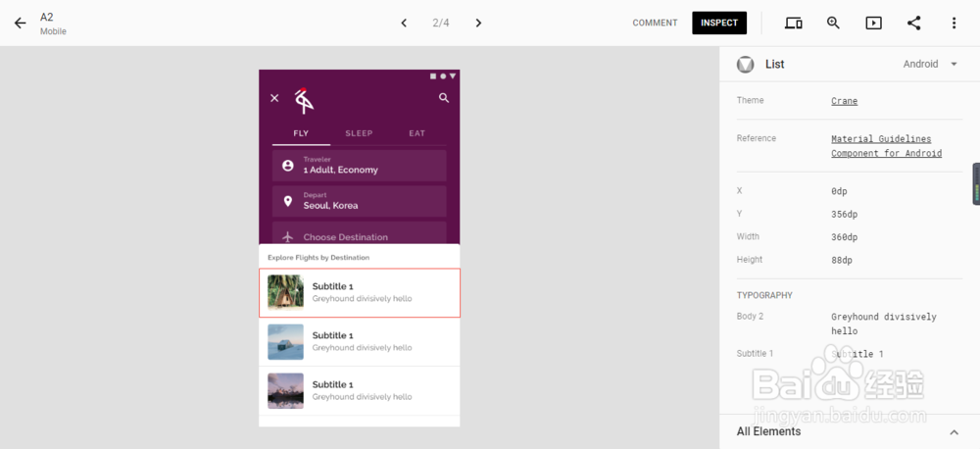The image size is (980, 449).
Task: Click the crane logo in the mockup
Action: click(304, 101)
